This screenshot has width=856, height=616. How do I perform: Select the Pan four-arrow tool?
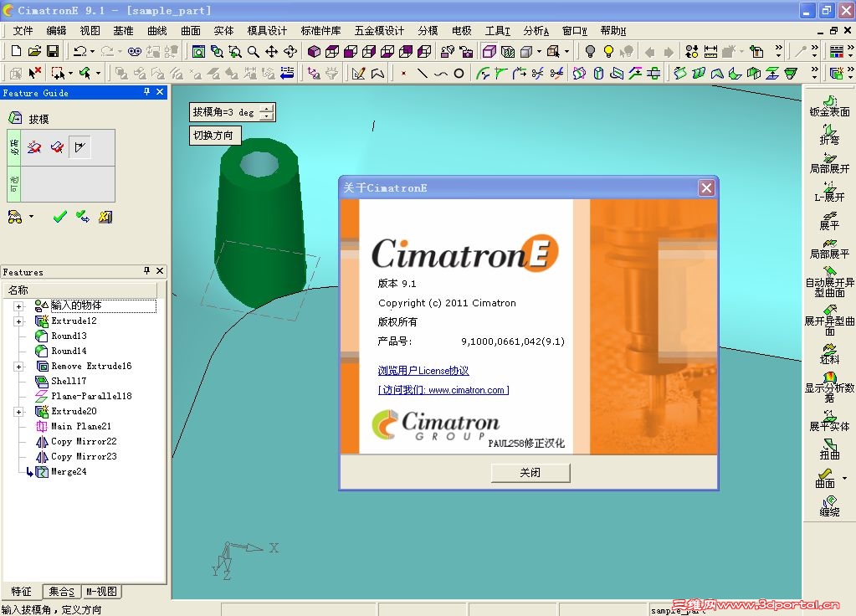(x=271, y=51)
